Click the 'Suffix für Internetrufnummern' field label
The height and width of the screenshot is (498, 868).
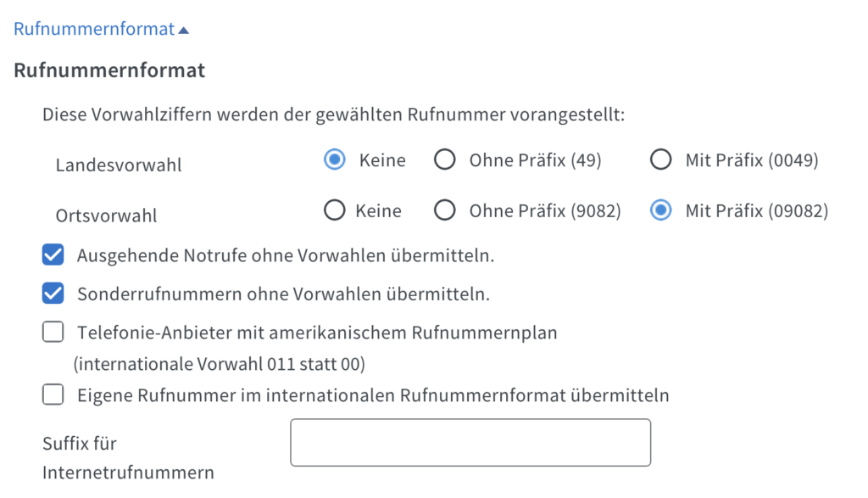click(127, 457)
